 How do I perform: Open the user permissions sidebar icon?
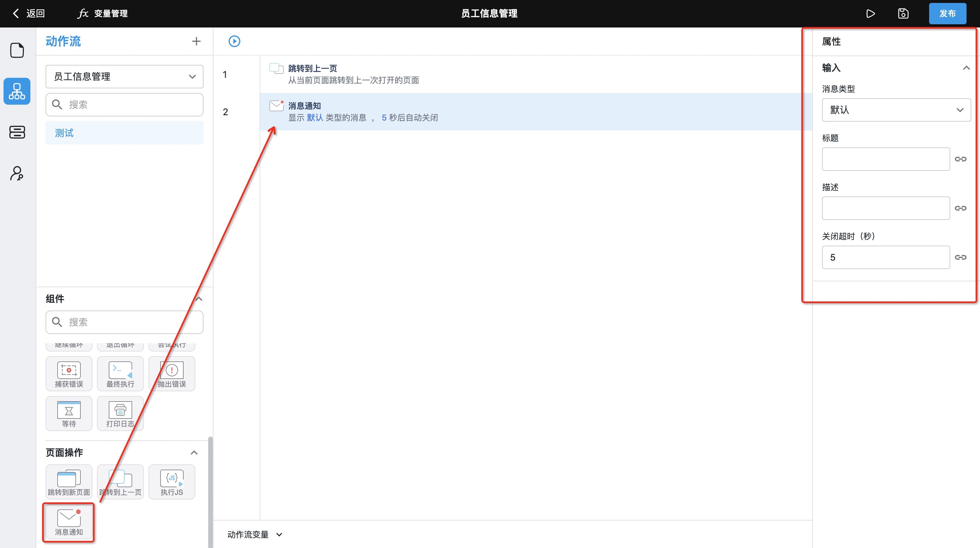pyautogui.click(x=17, y=173)
